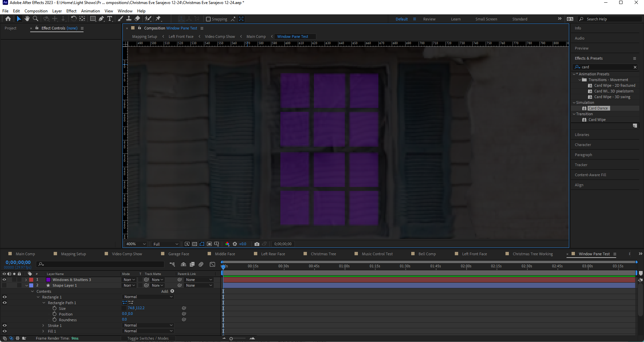Select the Pen tool
The image size is (644, 342).
101,19
